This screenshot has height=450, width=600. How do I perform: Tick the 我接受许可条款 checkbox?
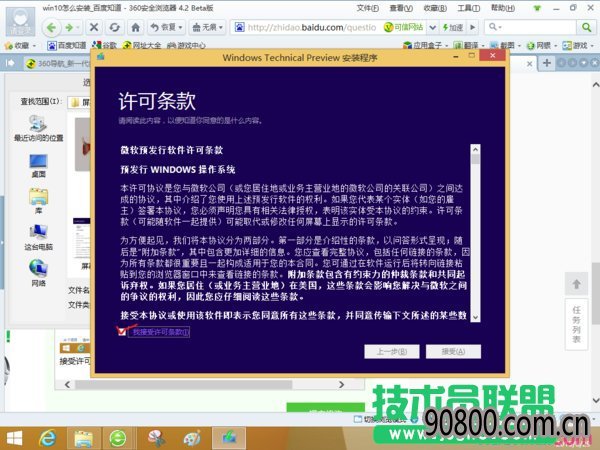(x=122, y=331)
